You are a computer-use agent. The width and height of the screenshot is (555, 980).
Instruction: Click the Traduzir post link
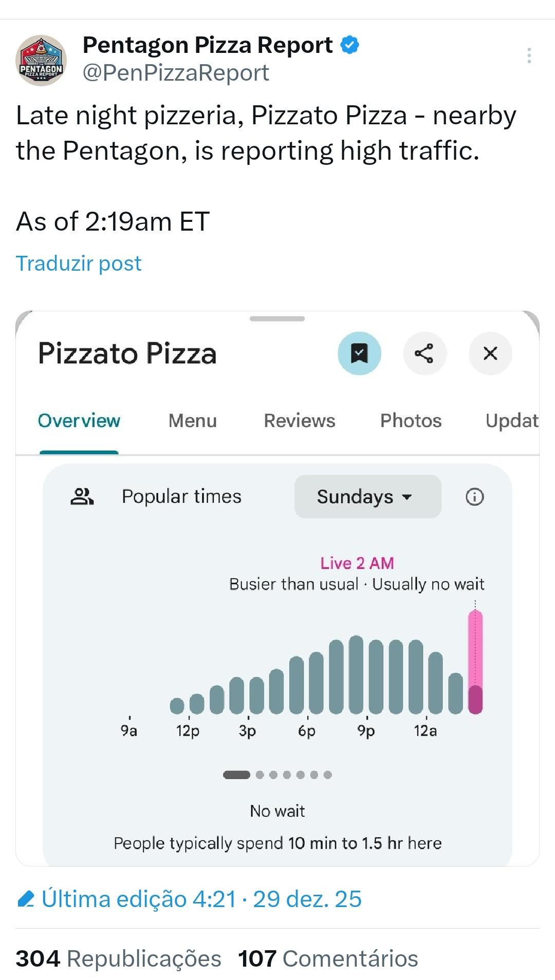(x=79, y=263)
